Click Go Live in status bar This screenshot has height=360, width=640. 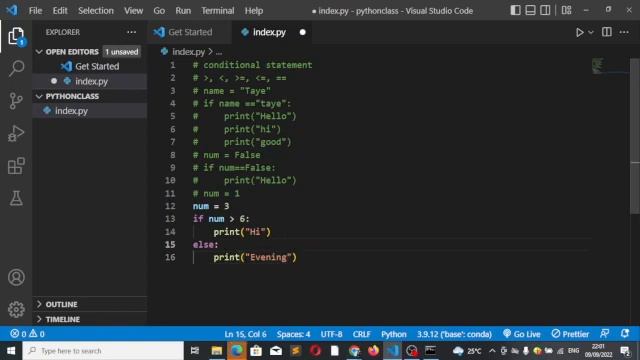[x=522, y=334]
